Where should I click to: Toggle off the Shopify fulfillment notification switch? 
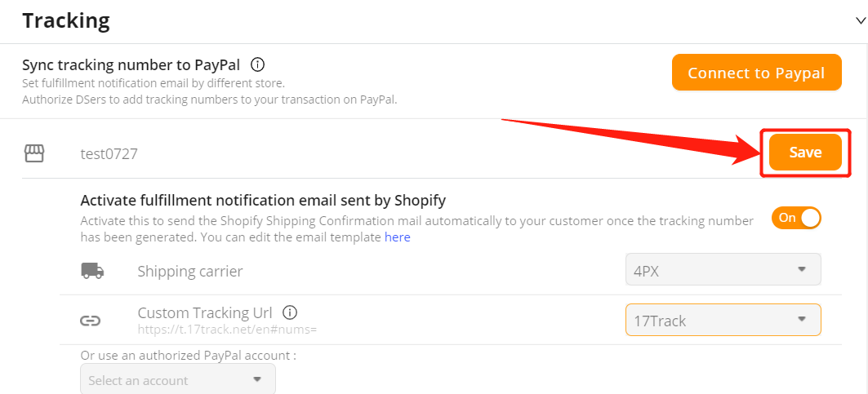[x=796, y=218]
